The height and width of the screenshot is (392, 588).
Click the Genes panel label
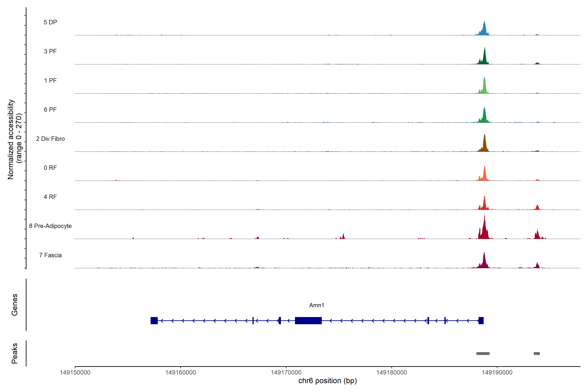coord(15,305)
